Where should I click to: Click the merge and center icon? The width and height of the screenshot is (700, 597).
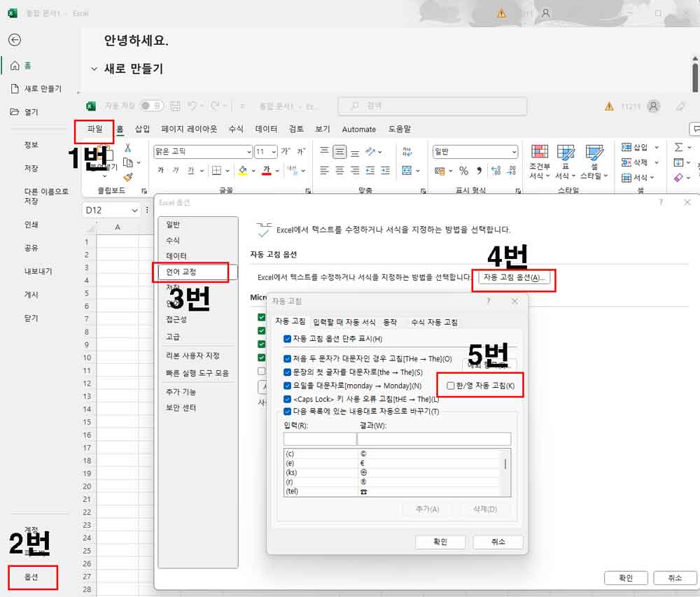click(x=407, y=171)
